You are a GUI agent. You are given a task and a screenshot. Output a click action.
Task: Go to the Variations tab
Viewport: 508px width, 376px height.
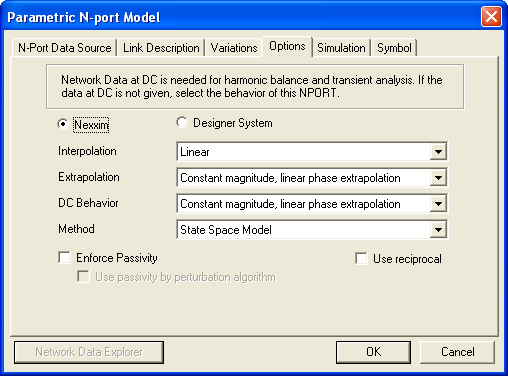(x=234, y=48)
